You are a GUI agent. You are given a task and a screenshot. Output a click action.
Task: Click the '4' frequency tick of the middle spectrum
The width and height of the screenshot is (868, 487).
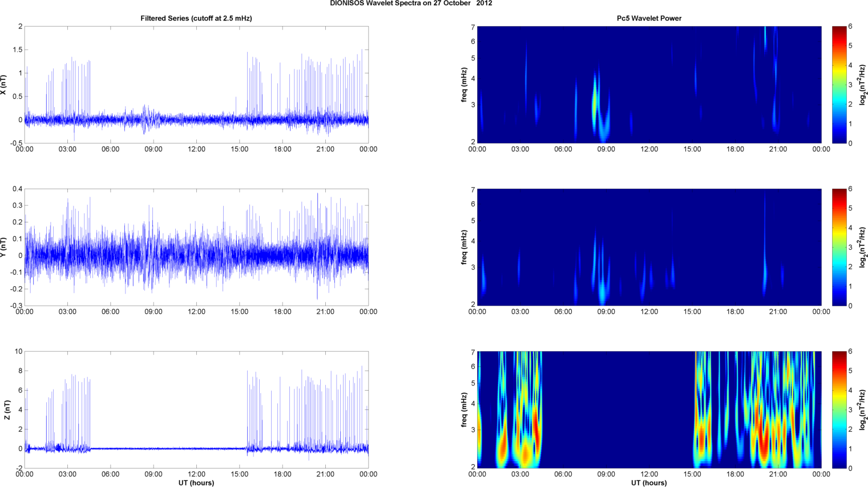(x=473, y=242)
